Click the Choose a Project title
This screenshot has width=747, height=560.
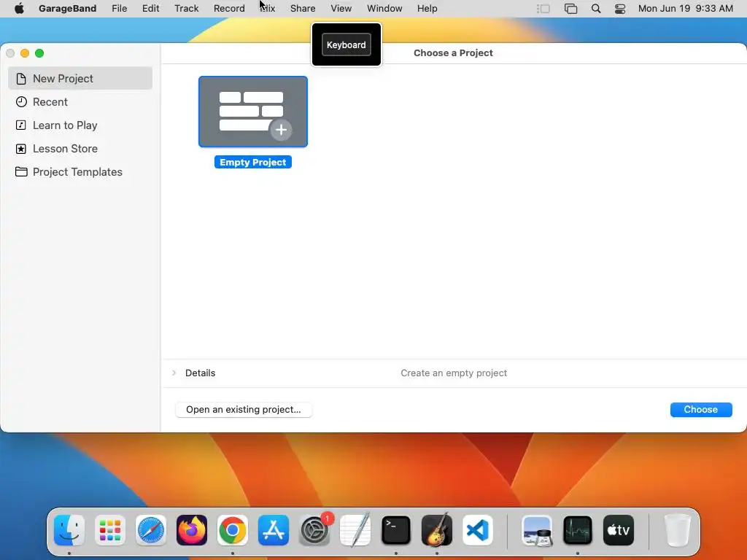click(453, 52)
